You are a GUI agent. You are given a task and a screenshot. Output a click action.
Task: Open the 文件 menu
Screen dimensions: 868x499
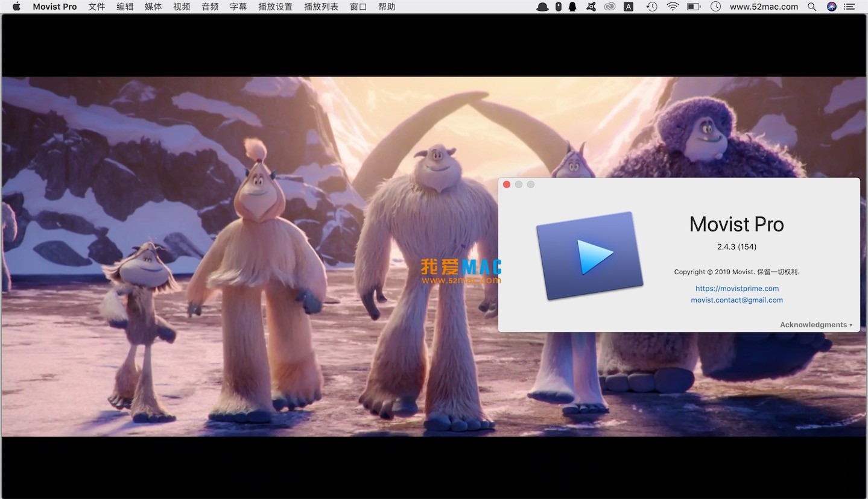[97, 7]
